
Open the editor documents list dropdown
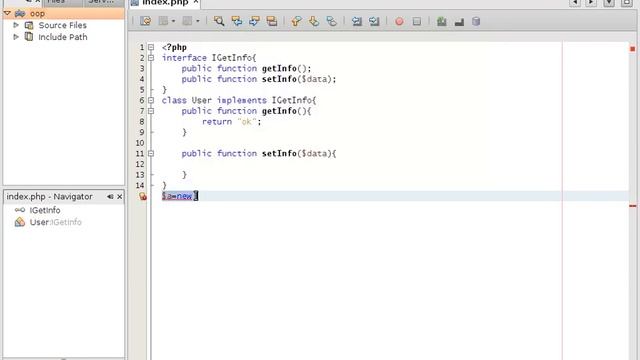[x=609, y=3]
